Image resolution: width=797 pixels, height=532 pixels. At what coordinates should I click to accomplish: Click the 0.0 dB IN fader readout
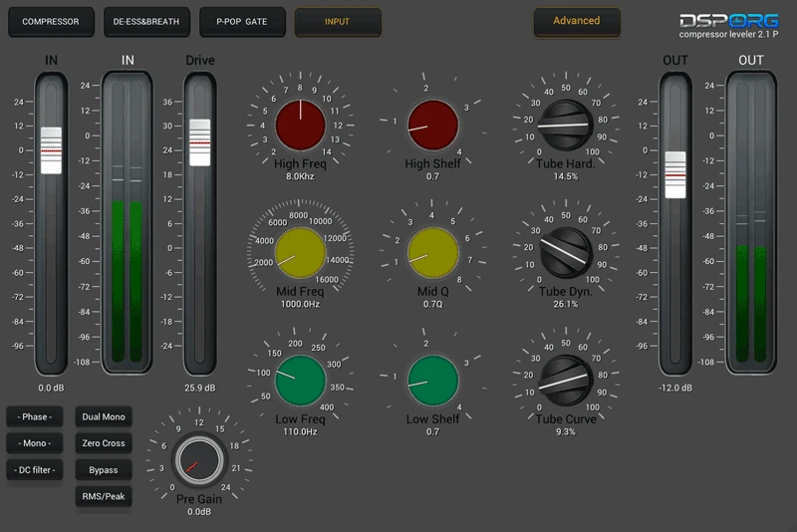[52, 388]
